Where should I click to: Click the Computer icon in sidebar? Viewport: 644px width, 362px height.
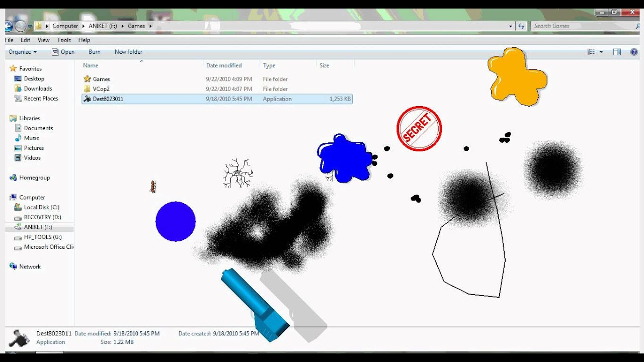pyautogui.click(x=13, y=197)
